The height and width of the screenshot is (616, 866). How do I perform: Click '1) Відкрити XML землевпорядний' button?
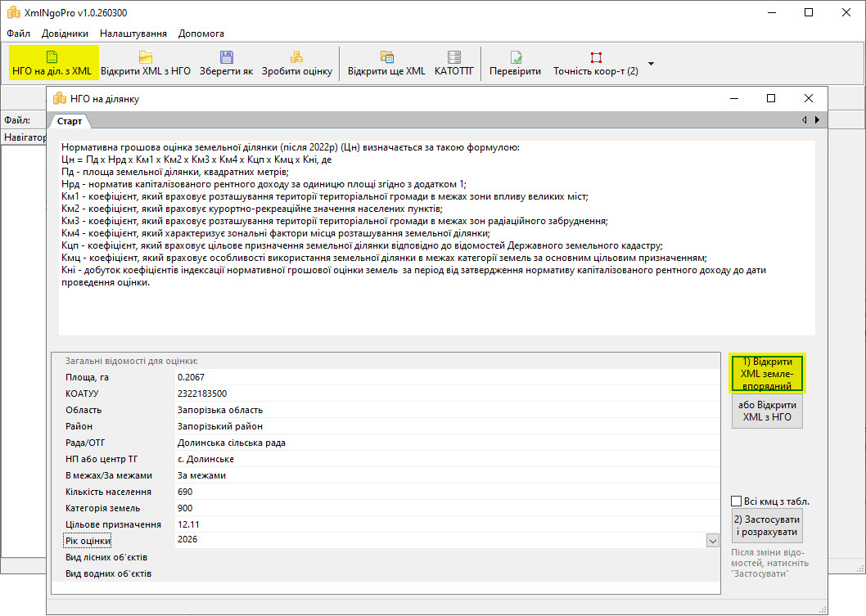pyautogui.click(x=767, y=374)
